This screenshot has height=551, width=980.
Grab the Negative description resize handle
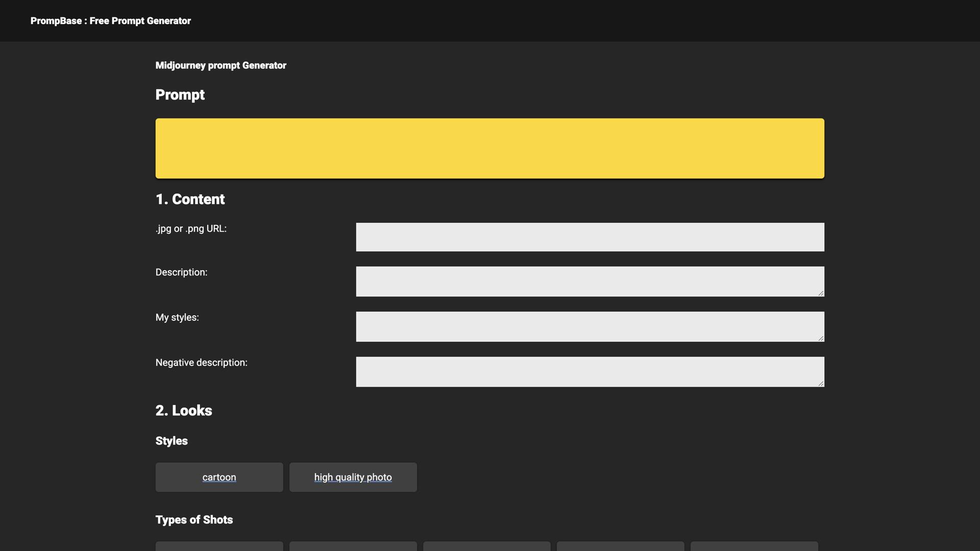tap(821, 383)
